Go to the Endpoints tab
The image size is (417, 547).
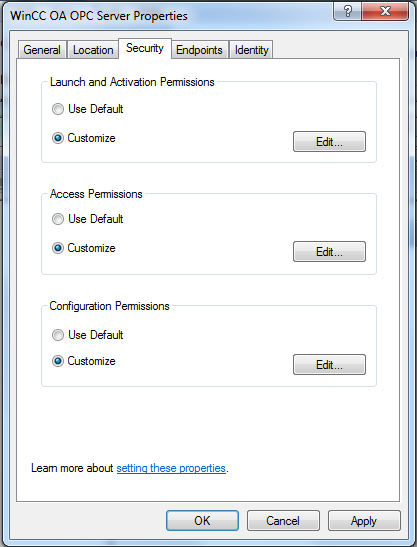pos(199,50)
